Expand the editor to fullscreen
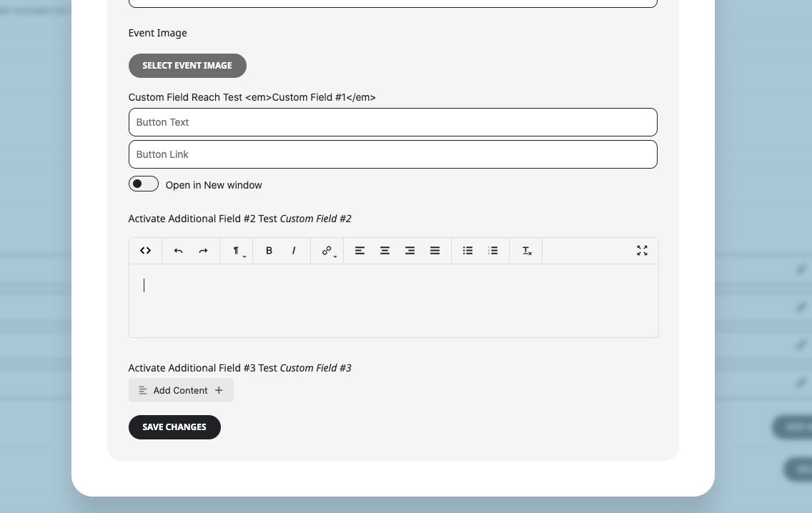Image resolution: width=812 pixels, height=513 pixels. (642, 250)
